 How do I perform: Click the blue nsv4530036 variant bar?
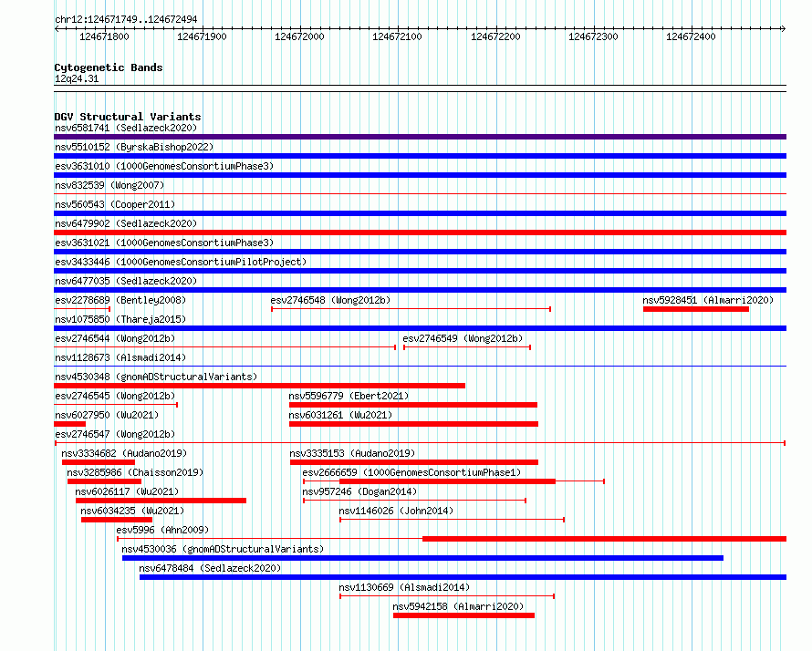tap(422, 558)
